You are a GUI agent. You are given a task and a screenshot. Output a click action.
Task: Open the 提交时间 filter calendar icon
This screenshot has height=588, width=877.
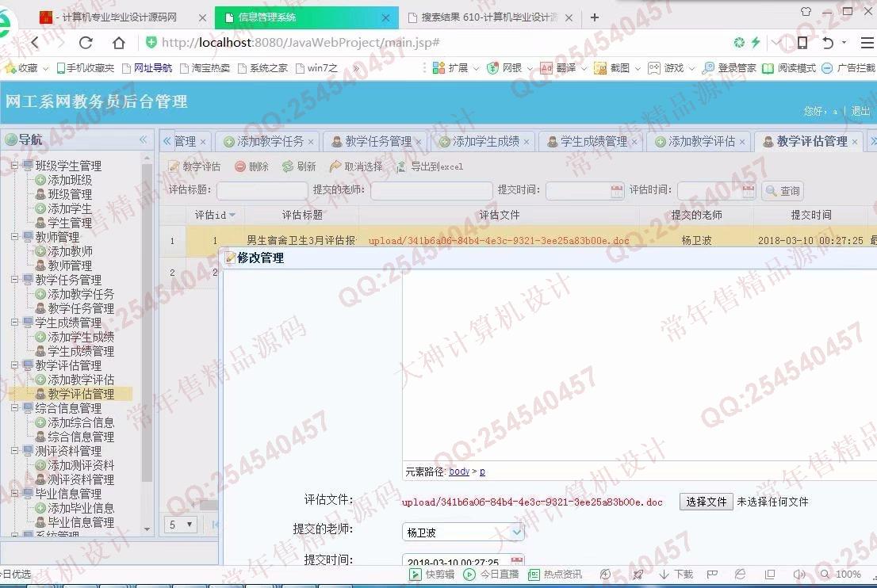pyautogui.click(x=617, y=191)
